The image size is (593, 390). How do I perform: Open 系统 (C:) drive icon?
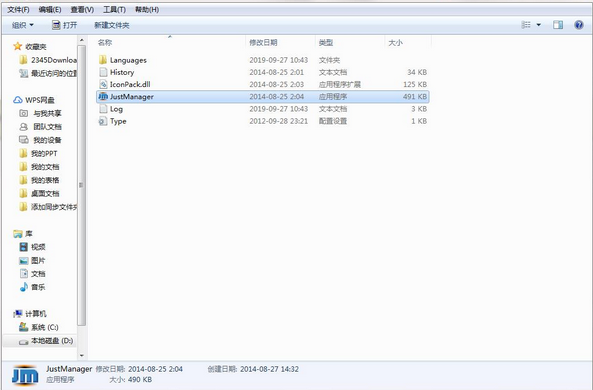coord(23,327)
